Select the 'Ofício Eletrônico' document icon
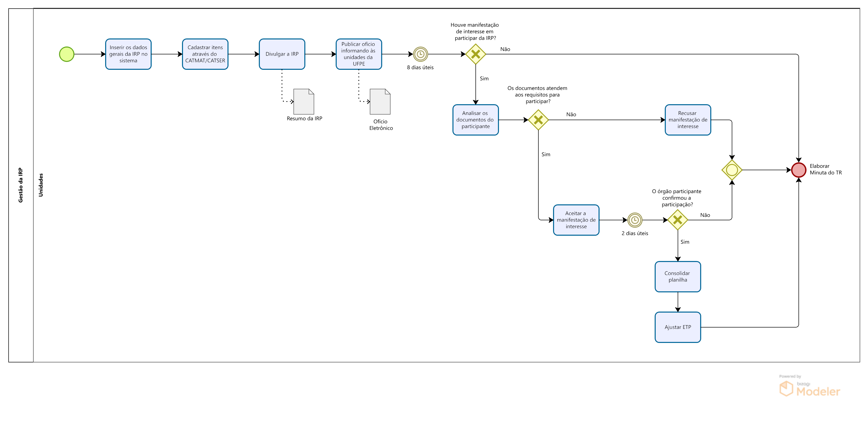868x436 pixels. pos(380,102)
